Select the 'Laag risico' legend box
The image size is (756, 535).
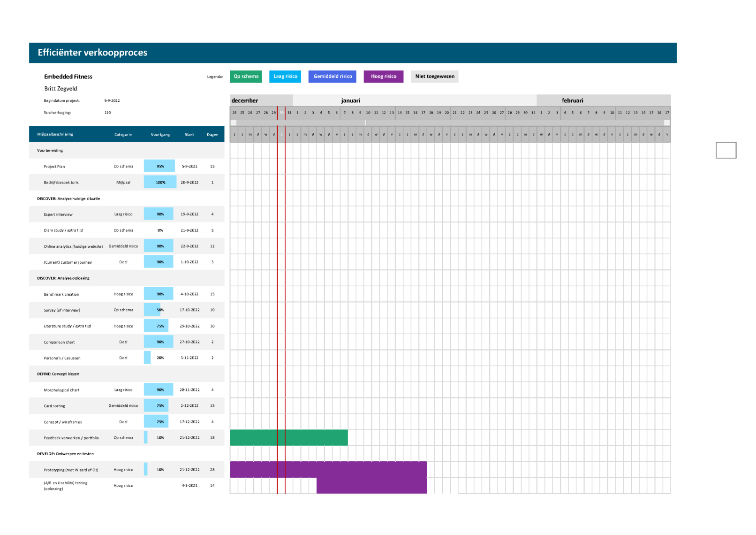click(x=285, y=76)
